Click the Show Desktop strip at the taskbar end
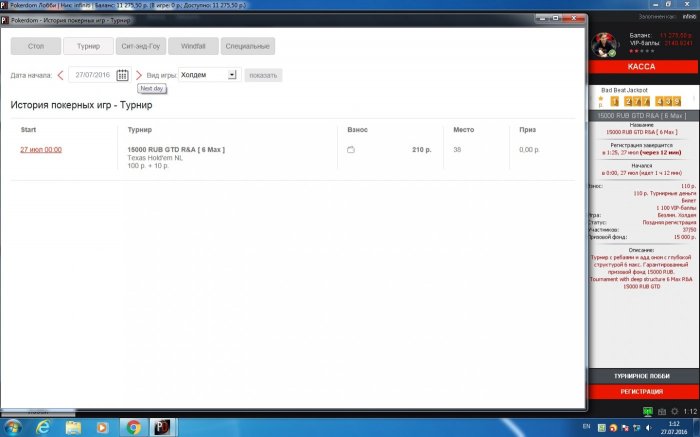This screenshot has height=437, width=700. click(x=696, y=428)
